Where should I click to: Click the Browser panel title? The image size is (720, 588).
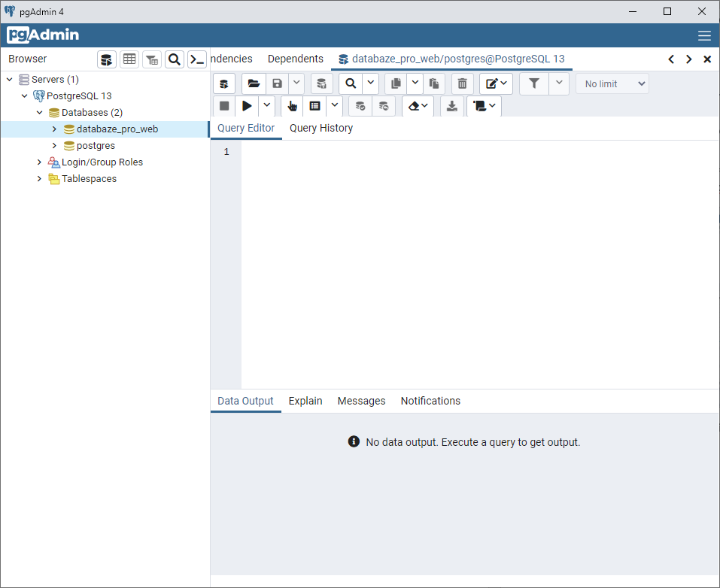click(28, 59)
